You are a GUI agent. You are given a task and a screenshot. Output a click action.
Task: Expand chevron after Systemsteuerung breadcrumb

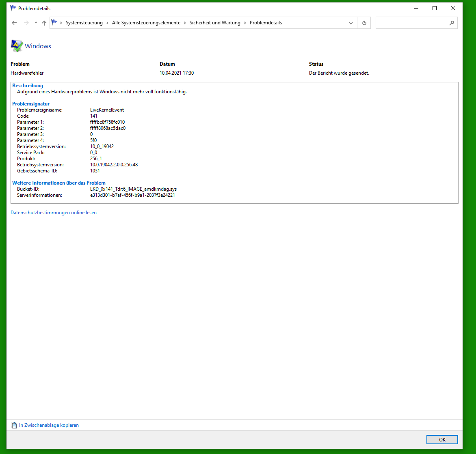tap(108, 23)
